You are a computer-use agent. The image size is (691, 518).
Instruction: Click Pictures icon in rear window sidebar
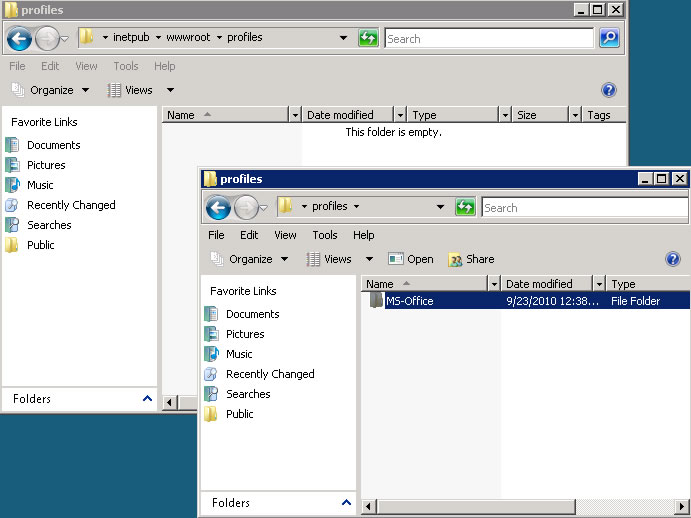12,165
